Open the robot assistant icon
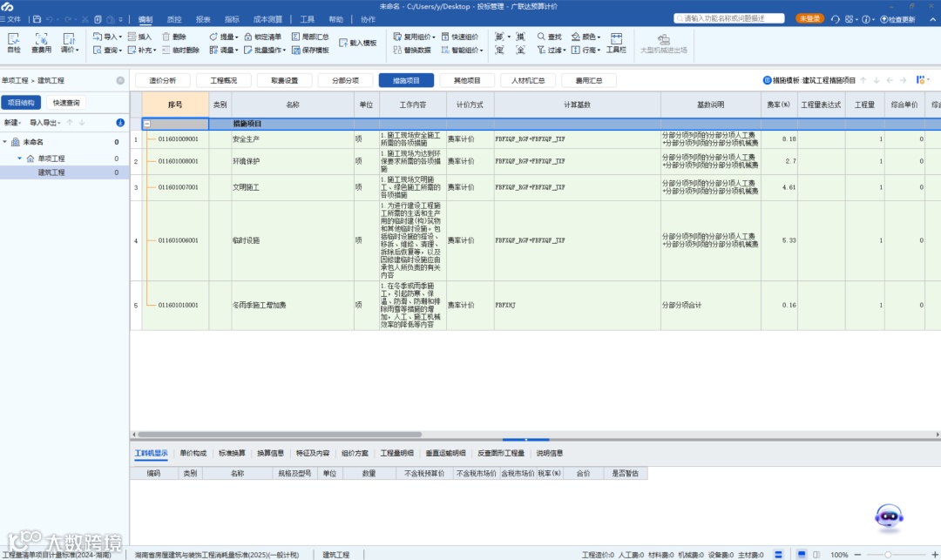Screen dimensions: 941x560 coord(889,517)
